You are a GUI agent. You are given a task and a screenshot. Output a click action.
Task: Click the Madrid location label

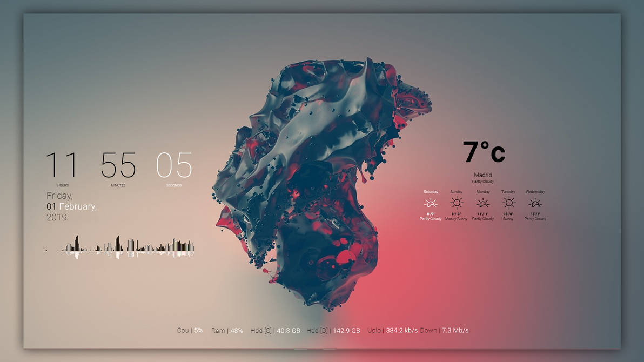click(483, 175)
